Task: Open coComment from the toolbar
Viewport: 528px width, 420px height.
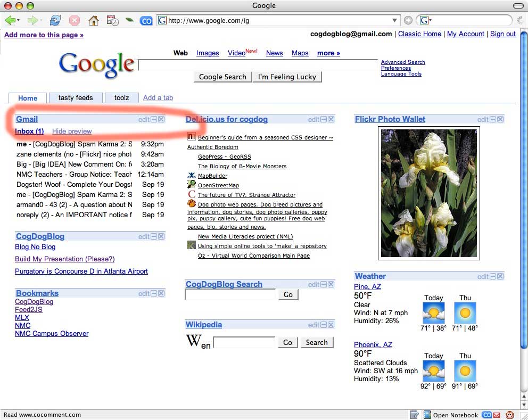Action: coord(146,20)
